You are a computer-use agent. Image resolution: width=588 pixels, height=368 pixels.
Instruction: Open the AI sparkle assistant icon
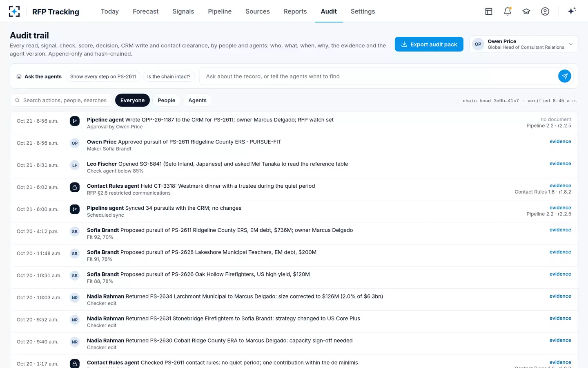pos(572,11)
